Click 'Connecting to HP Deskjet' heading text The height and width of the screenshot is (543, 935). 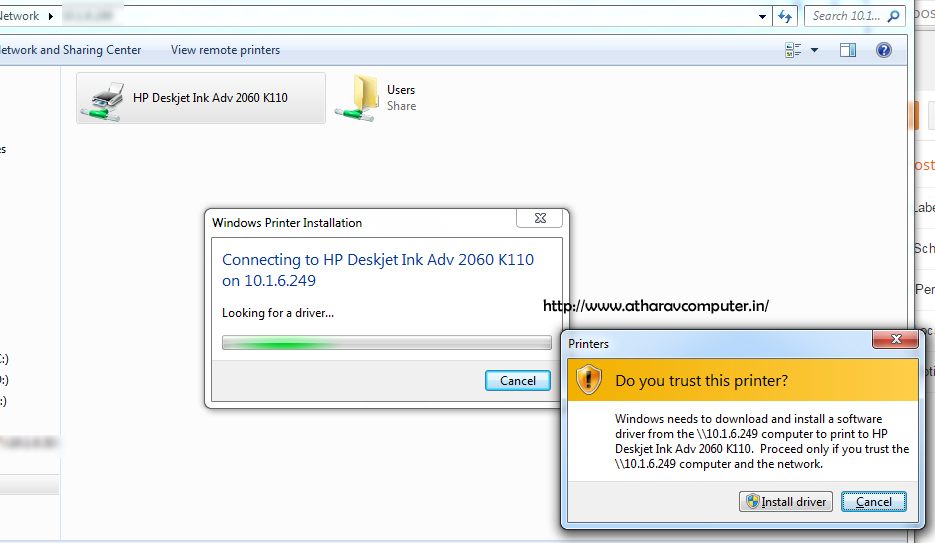point(378,270)
